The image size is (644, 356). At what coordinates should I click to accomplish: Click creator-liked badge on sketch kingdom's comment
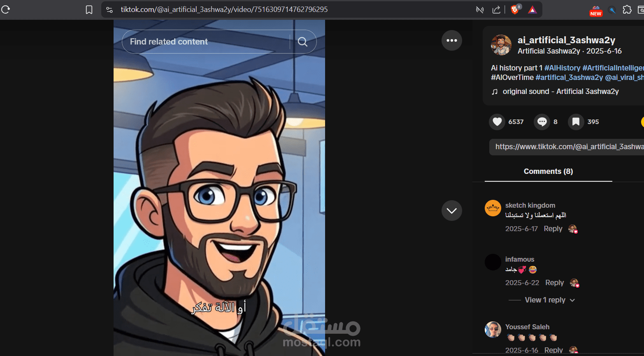(573, 229)
